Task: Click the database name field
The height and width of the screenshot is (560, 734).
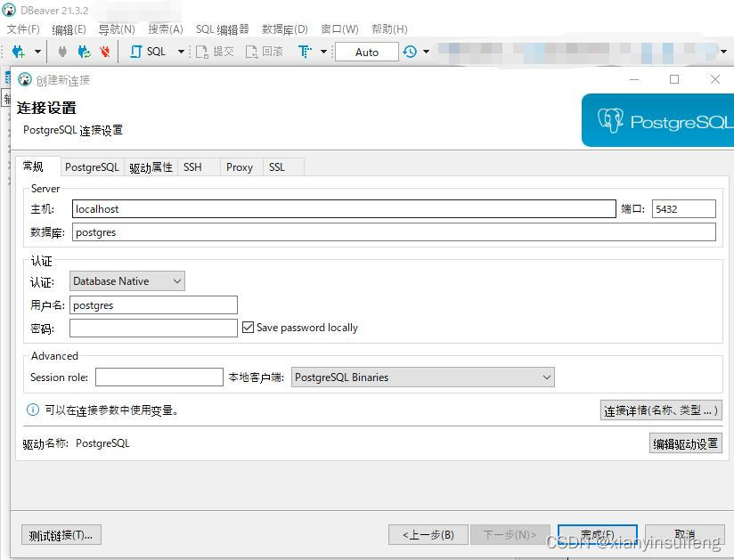Action: [394, 232]
